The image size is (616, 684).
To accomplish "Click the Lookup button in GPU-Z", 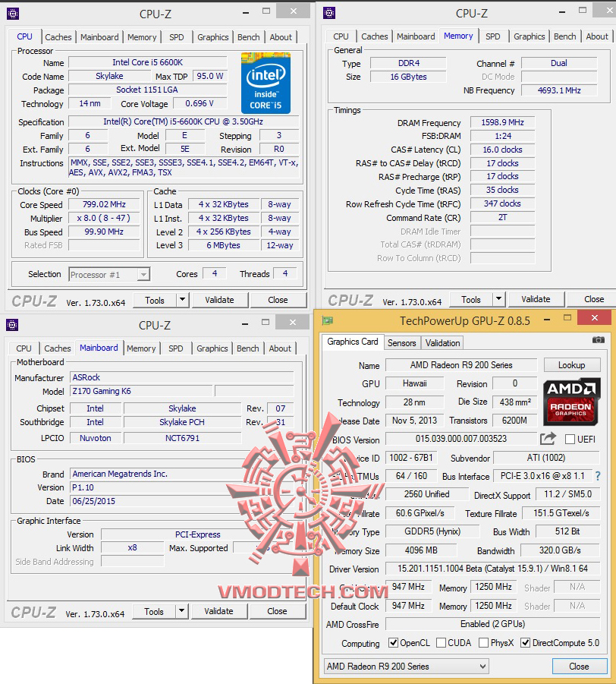I will tap(572, 364).
